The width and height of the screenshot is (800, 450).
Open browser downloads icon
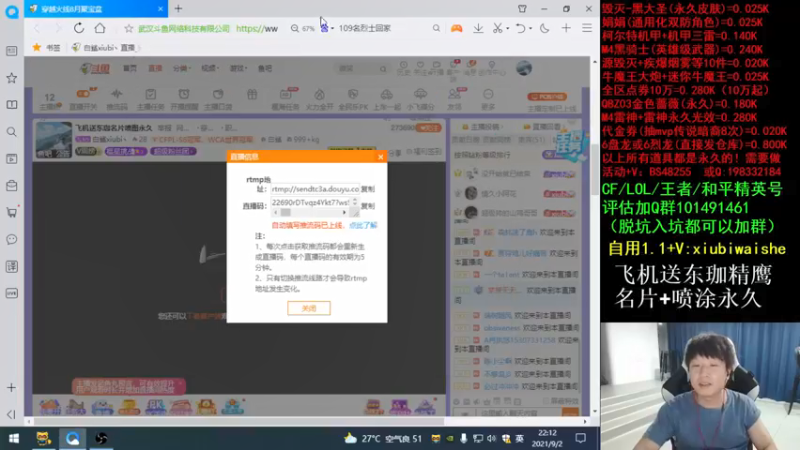pos(478,29)
